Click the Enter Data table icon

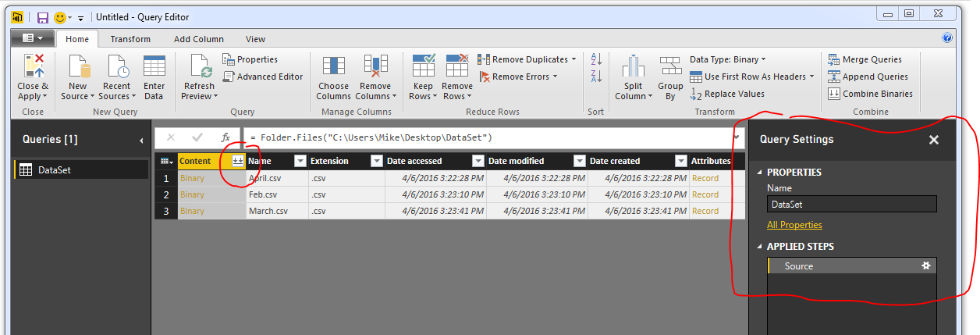point(154,66)
